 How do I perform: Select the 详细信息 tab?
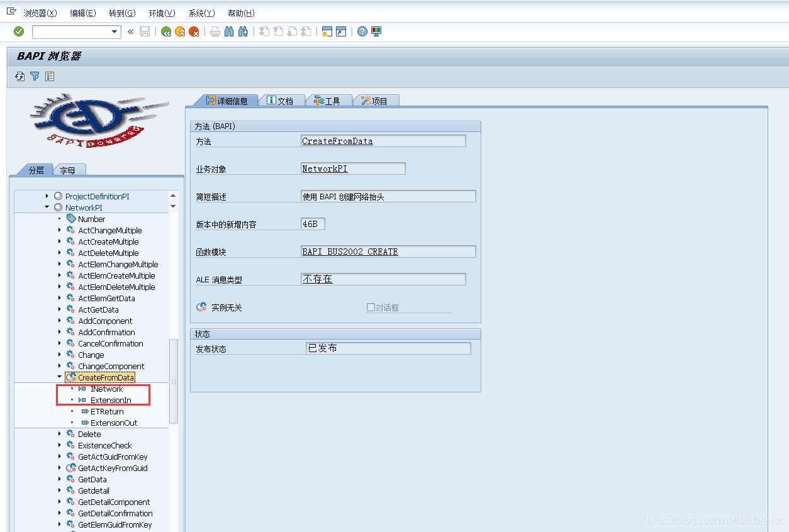pyautogui.click(x=227, y=101)
